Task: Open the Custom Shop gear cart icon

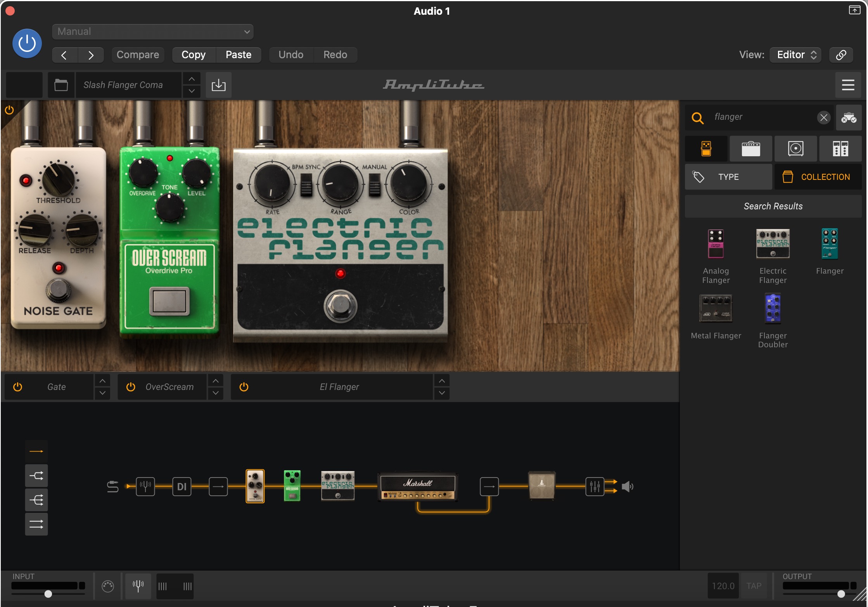Action: (849, 117)
